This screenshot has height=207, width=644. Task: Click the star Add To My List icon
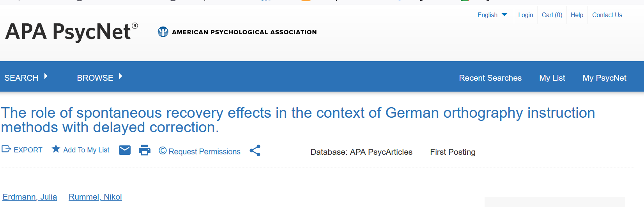[x=56, y=149]
